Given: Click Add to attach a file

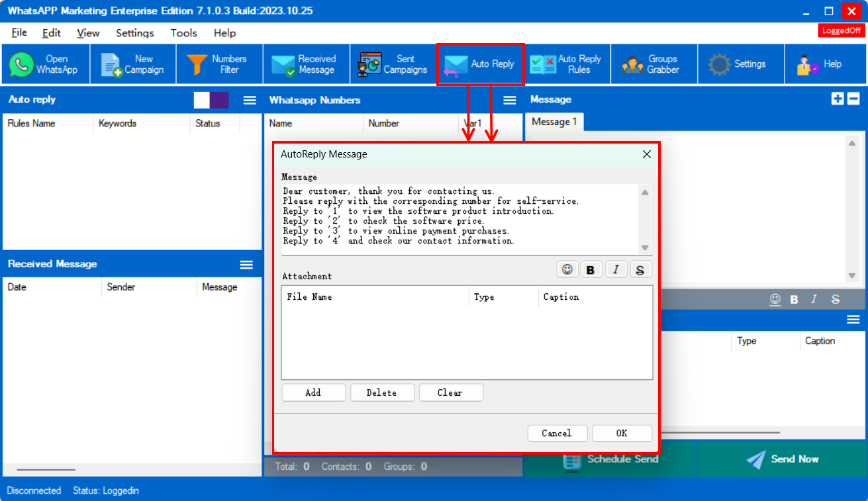Looking at the screenshot, I should [x=313, y=392].
